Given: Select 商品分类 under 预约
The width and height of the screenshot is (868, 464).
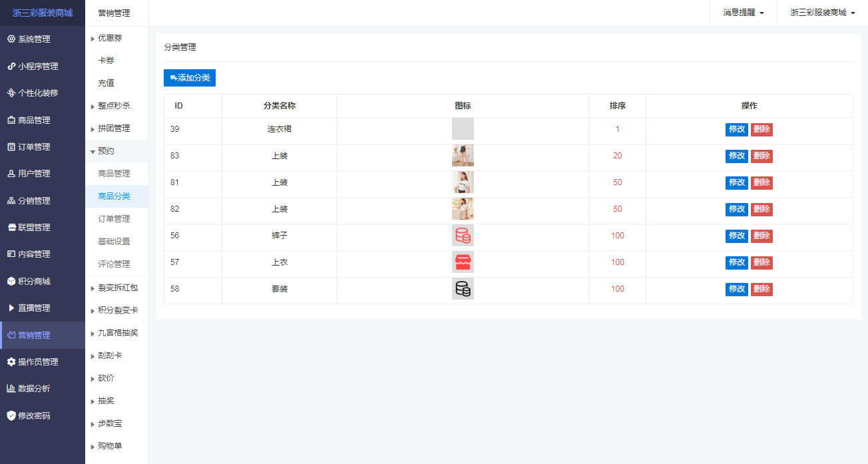Looking at the screenshot, I should 116,196.
